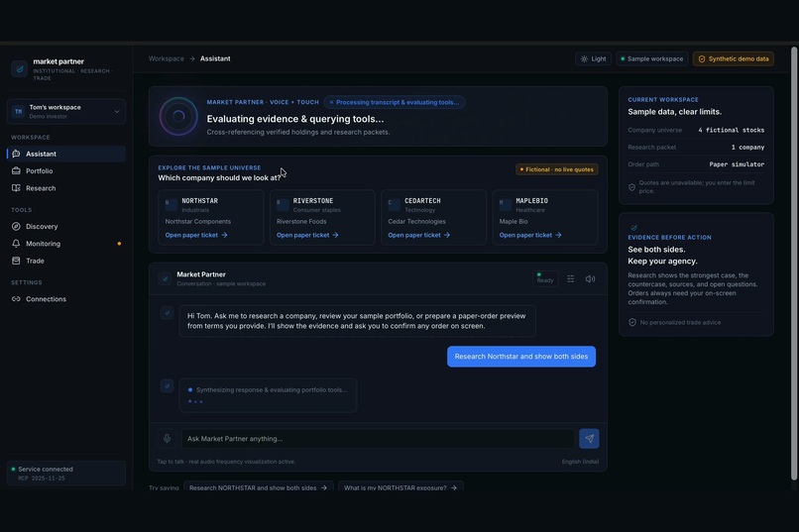Click the Processing transcript status pill

[395, 102]
